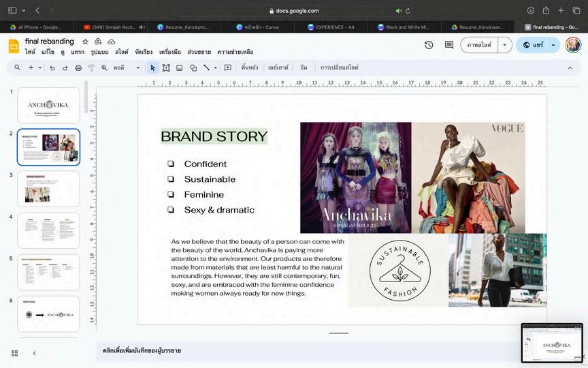Click the Sustainable bullet text

(210, 179)
